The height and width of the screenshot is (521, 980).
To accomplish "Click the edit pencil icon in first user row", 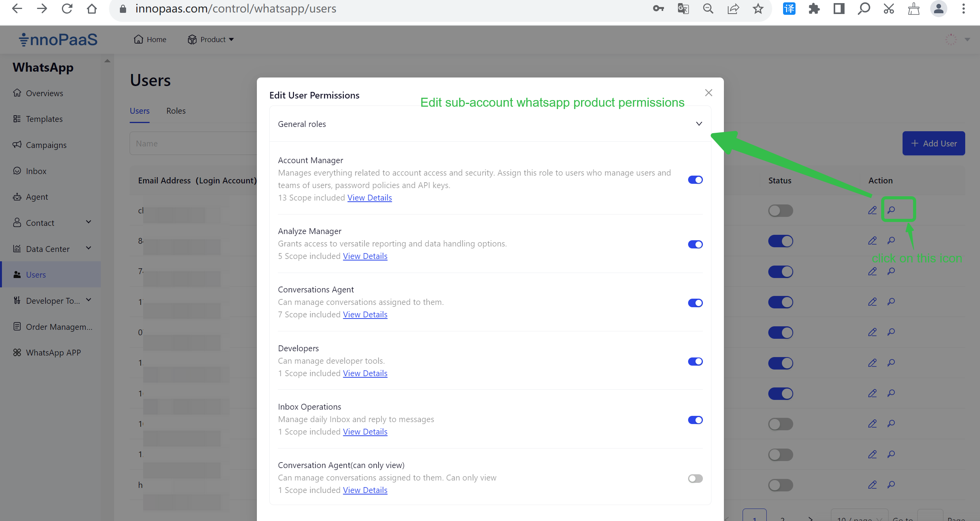I will point(872,210).
